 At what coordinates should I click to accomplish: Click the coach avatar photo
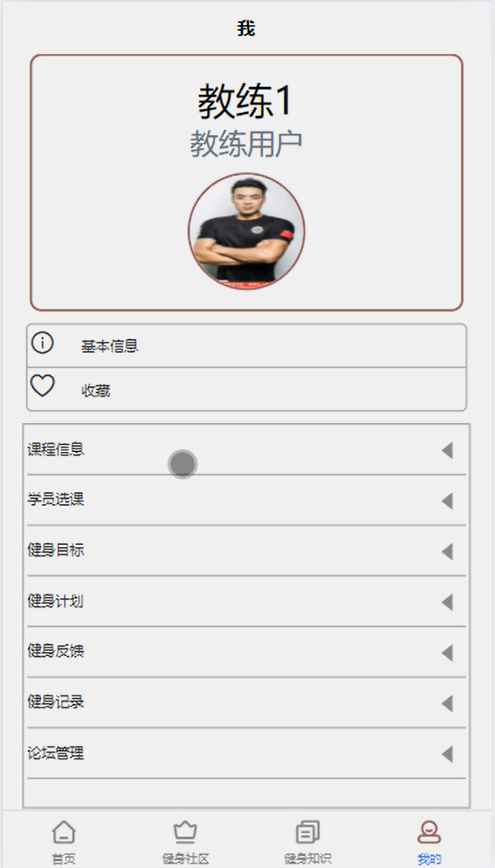click(x=246, y=232)
